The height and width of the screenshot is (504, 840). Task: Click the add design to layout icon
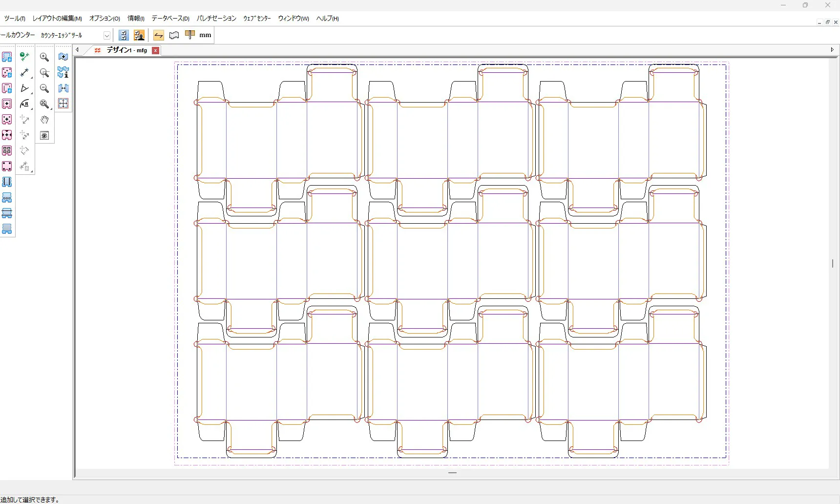63,57
